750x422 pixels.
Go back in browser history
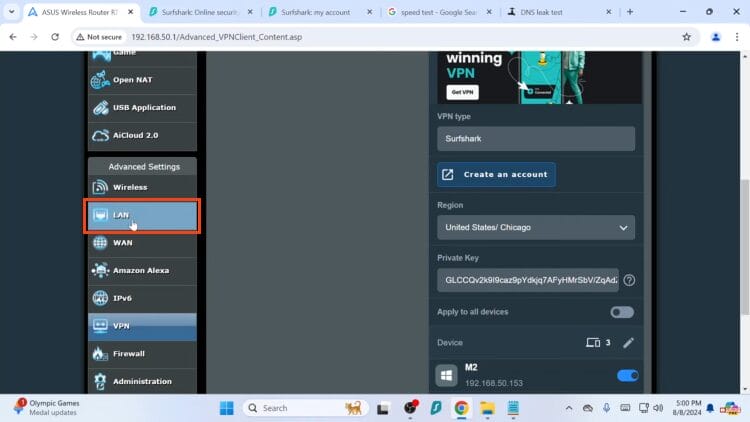[x=13, y=37]
